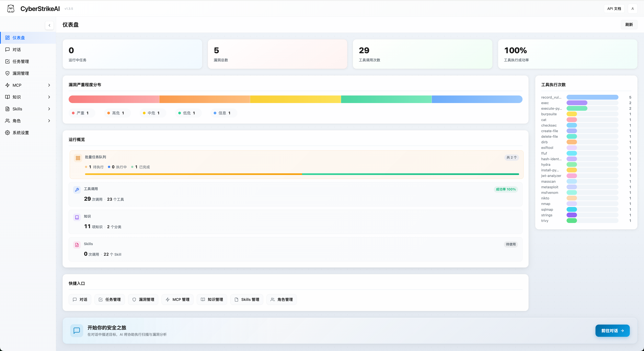Toggle the 严重 severity legend item
Viewport: 644px width, 351px height.
pyautogui.click(x=82, y=113)
